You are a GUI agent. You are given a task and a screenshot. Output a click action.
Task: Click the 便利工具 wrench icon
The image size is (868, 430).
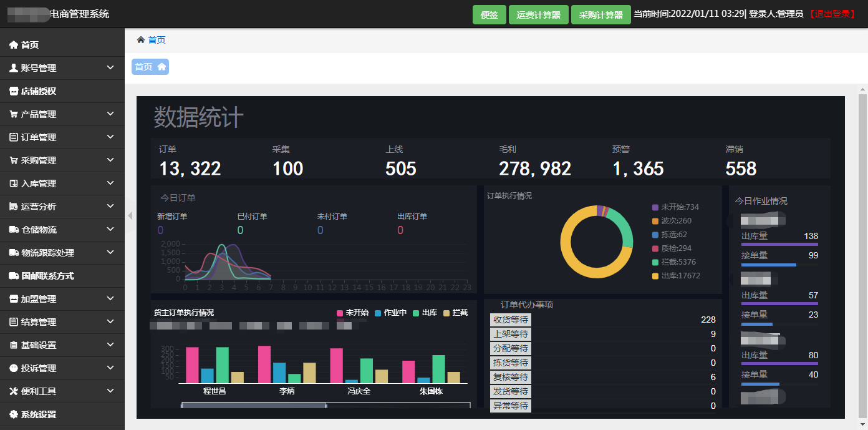14,391
